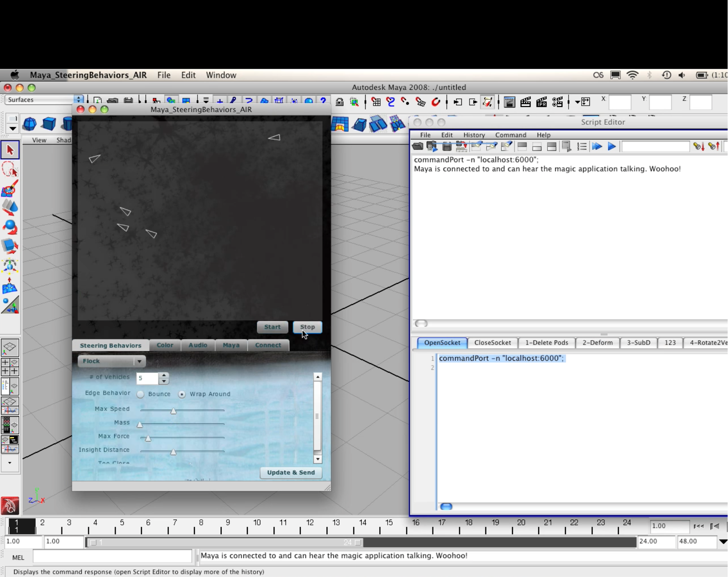Select the Bounce edge behavior radio
The width and height of the screenshot is (728, 577).
click(140, 394)
